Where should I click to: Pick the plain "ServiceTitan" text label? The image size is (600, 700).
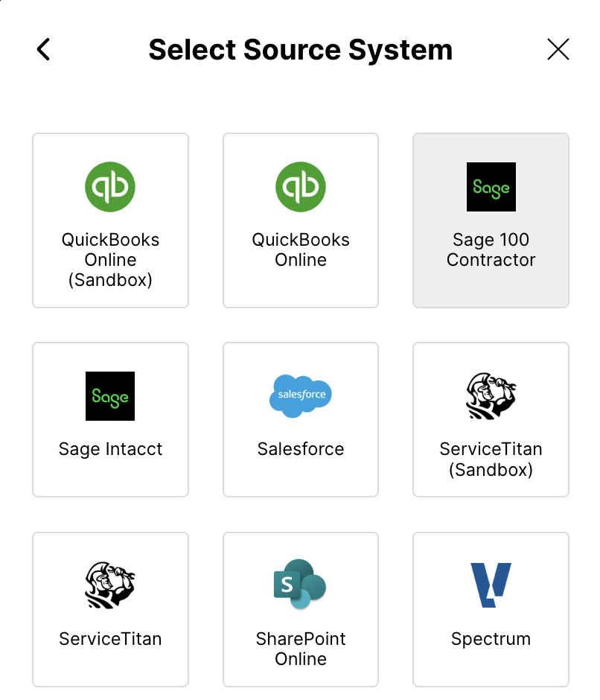[110, 639]
